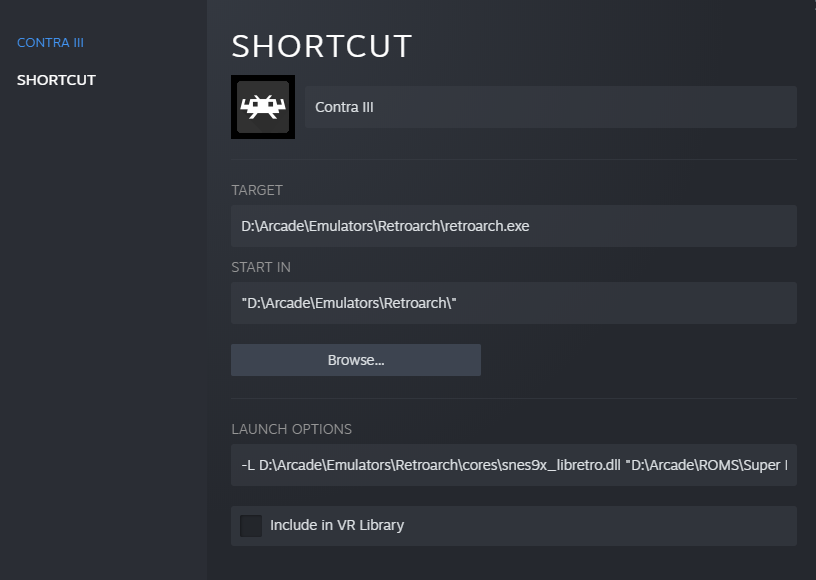Click the TARGET label text
816x580 pixels.
point(257,190)
